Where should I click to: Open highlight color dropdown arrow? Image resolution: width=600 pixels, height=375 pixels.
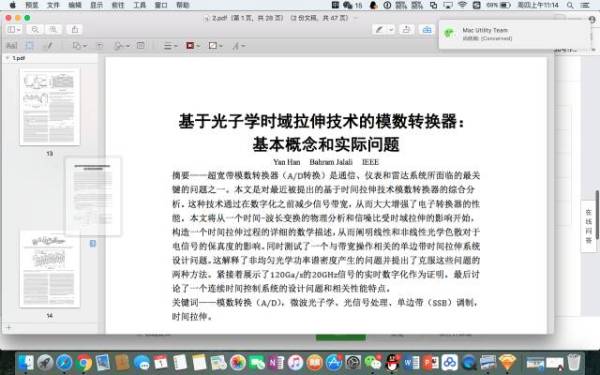click(391, 29)
